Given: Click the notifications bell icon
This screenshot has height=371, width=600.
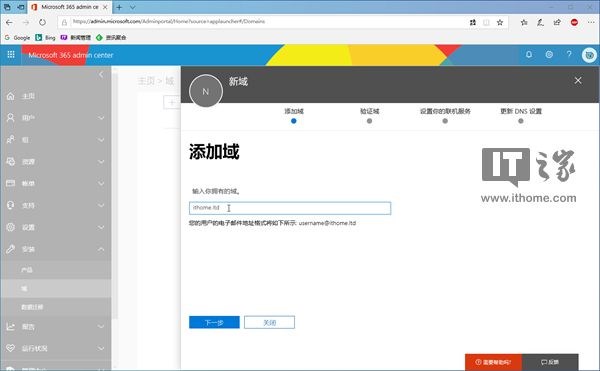Looking at the screenshot, I should [528, 55].
